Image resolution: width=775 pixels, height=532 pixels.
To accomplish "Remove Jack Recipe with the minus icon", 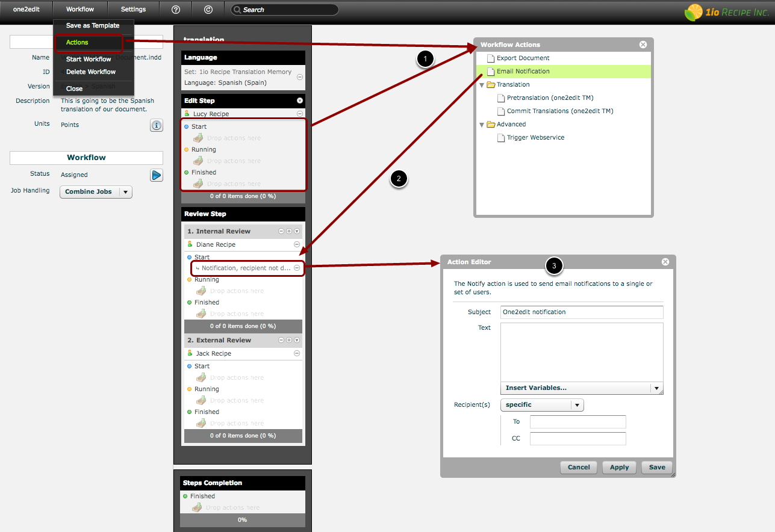I will click(297, 353).
